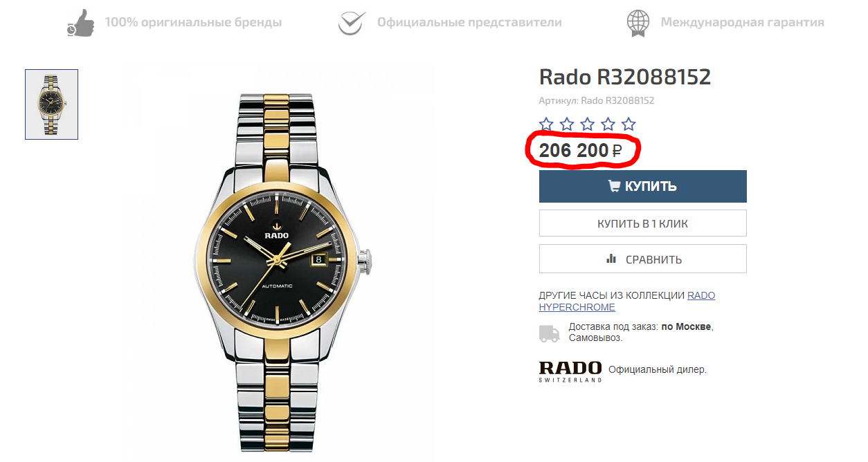Image resolution: width=868 pixels, height=462 pixels.
Task: Click the thumbs-up original brands icon
Action: (x=81, y=22)
